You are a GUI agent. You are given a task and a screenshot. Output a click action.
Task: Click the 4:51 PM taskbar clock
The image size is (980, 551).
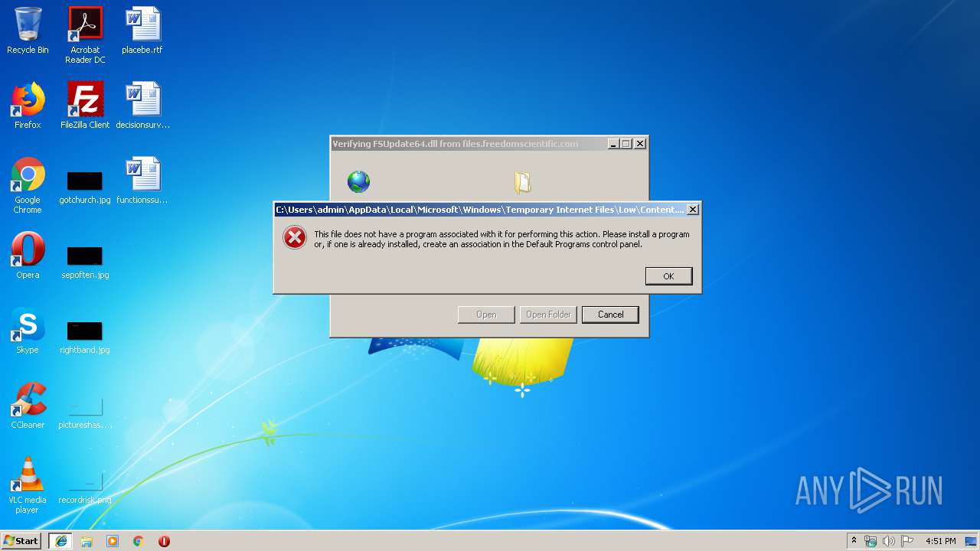[940, 541]
